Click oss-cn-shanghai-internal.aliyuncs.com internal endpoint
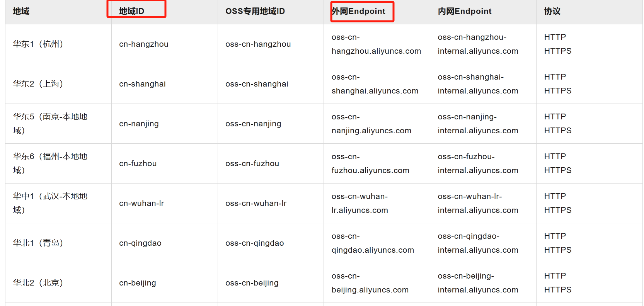644x306 pixels. pos(478,84)
